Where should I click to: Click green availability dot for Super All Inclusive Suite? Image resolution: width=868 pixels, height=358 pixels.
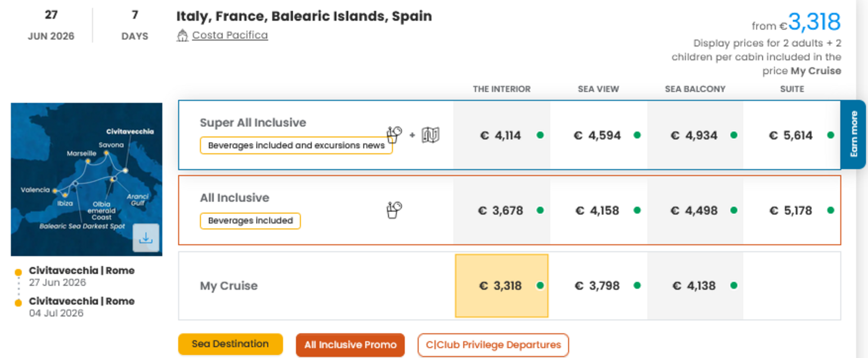point(830,135)
